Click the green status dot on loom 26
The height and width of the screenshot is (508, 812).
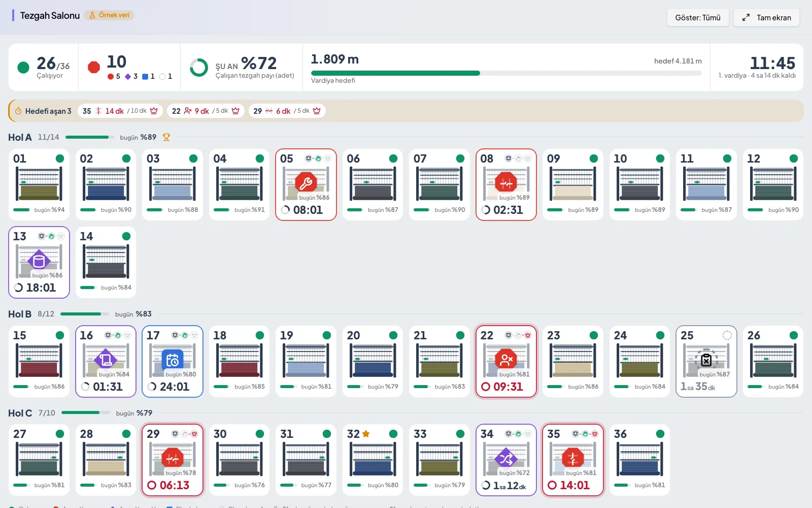(x=794, y=335)
